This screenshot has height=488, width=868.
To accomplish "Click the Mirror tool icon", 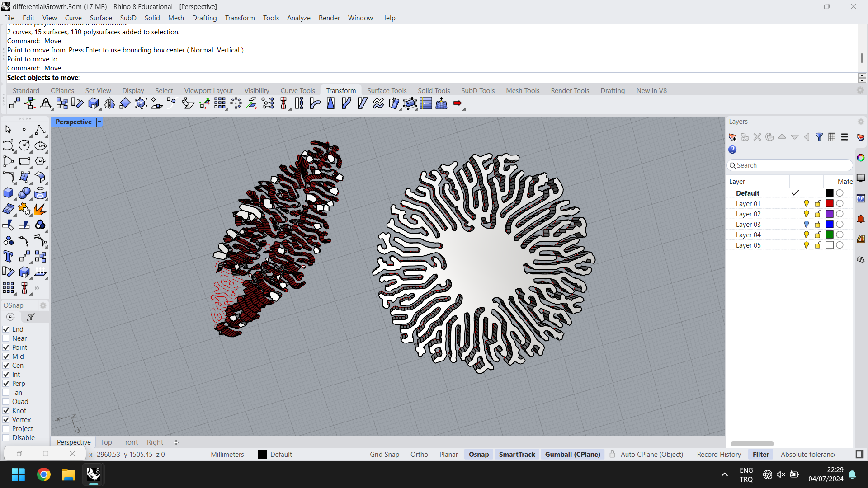I will 109,103.
